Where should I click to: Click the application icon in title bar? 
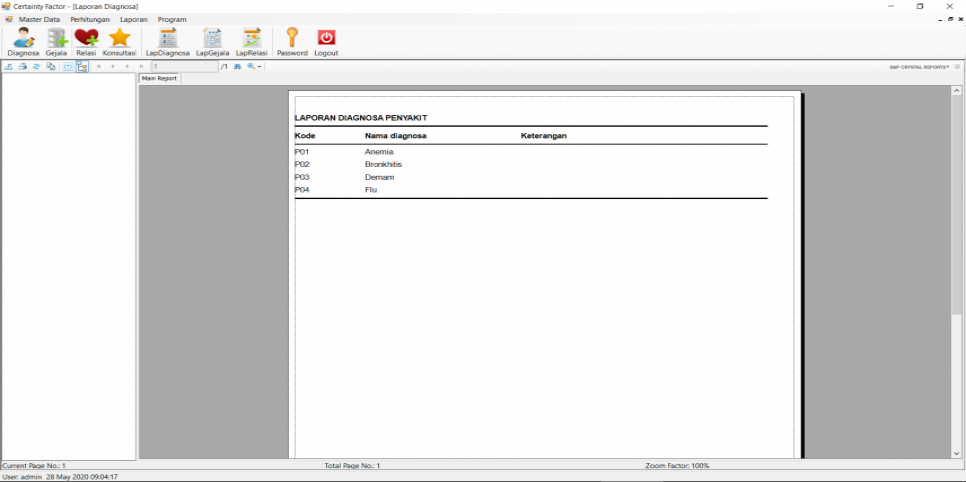[6, 6]
